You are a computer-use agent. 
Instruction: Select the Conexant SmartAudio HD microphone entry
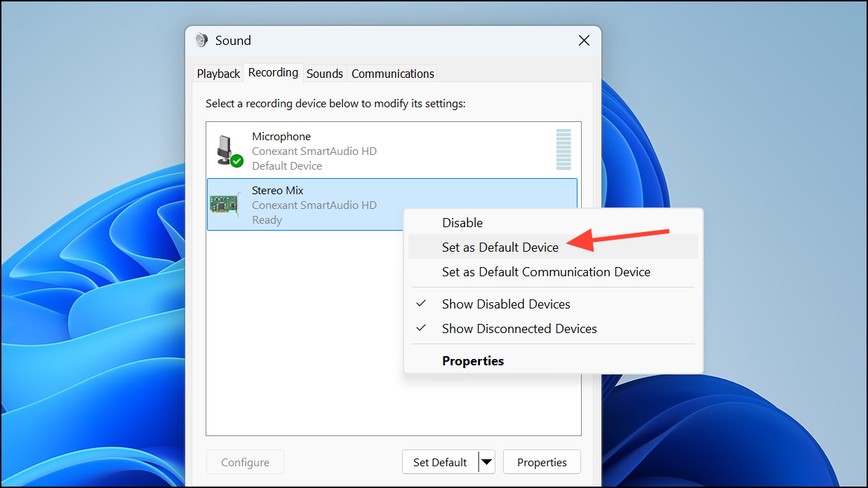click(314, 151)
